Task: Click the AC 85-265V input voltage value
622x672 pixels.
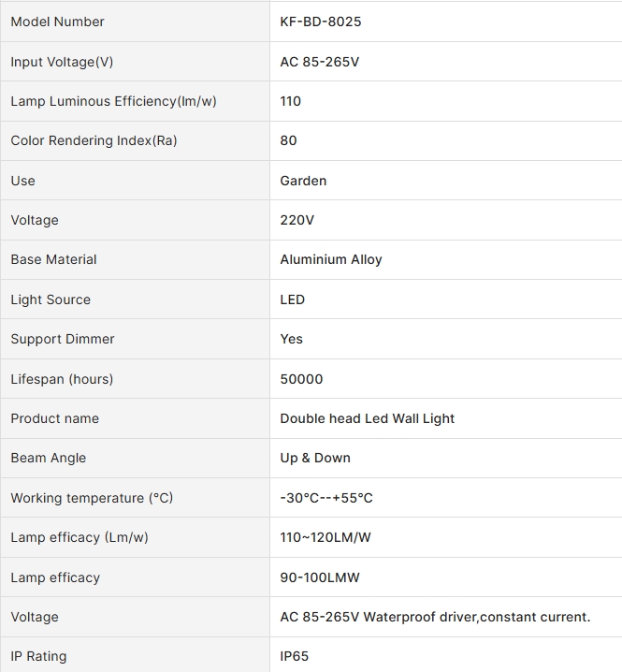Action: (x=320, y=62)
